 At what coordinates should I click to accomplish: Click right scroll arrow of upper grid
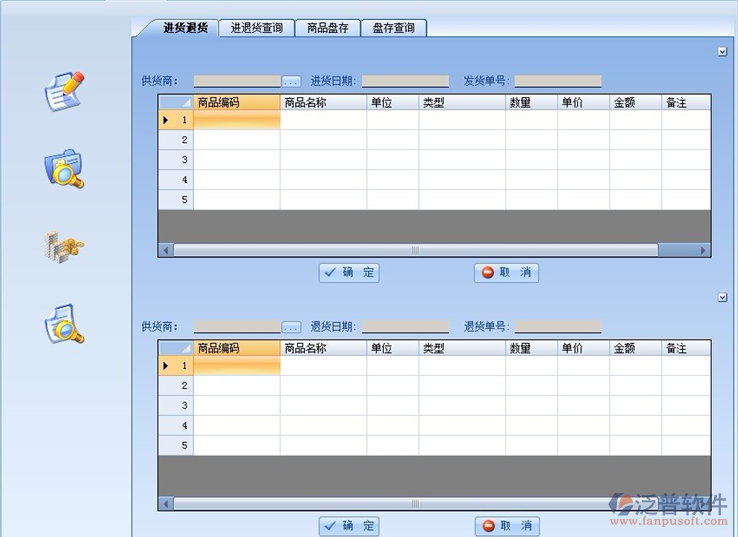click(x=703, y=250)
